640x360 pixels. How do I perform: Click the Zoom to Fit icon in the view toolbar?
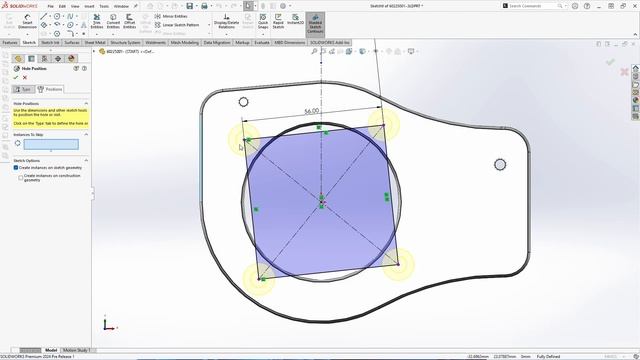click(314, 51)
